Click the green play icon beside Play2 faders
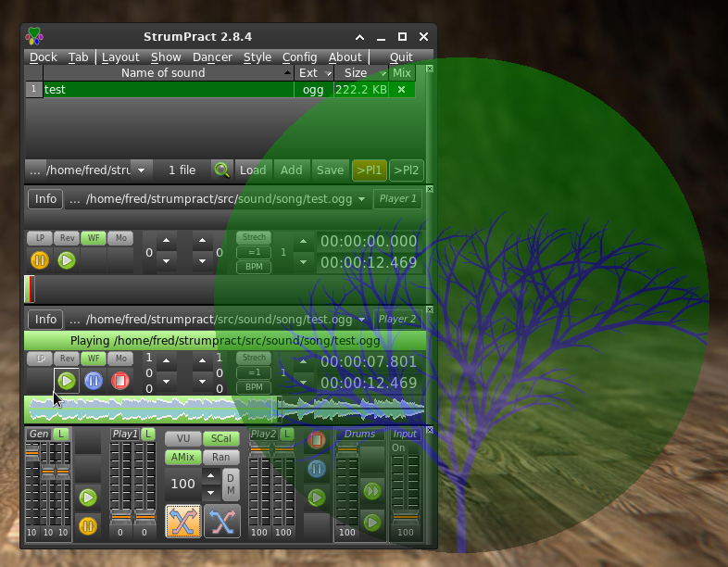Image resolution: width=728 pixels, height=567 pixels. 316,498
